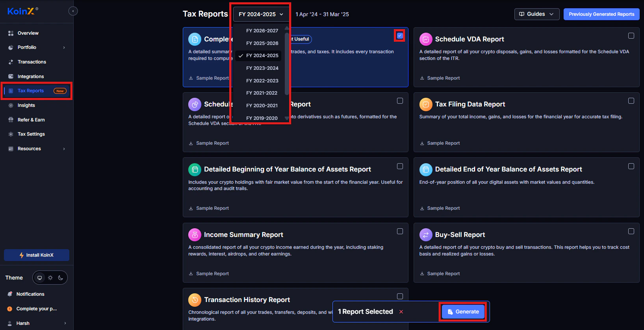Choose FY 2025-2026 from the list

coord(262,43)
